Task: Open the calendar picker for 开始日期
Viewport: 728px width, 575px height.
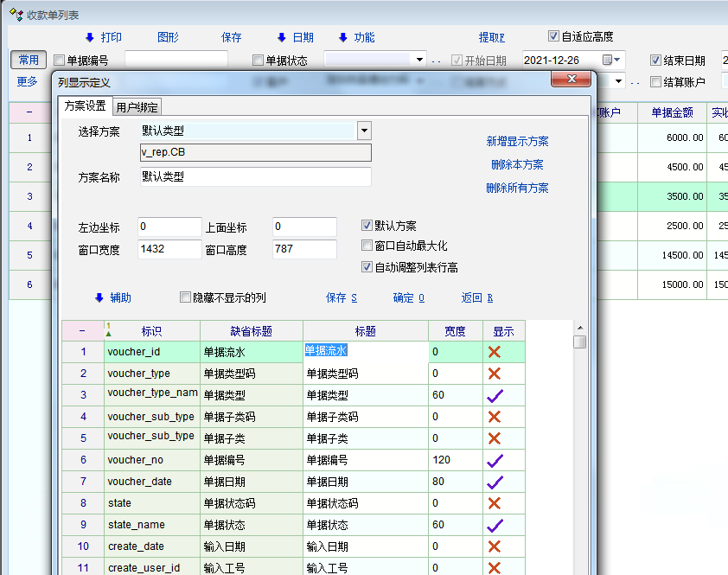Action: [x=611, y=60]
